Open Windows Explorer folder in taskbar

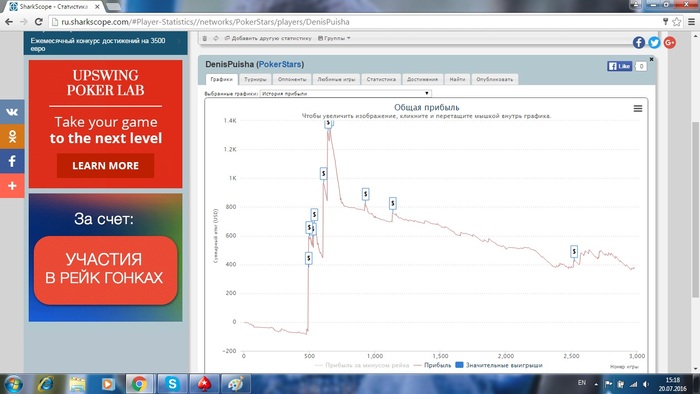(x=77, y=384)
